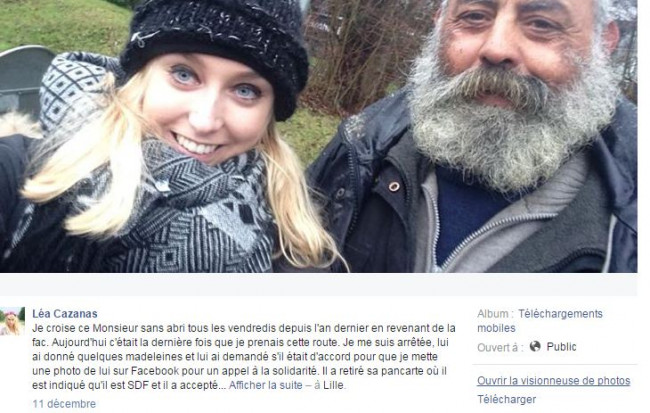The image size is (650, 413).
Task: Click the 11 décembre timestamp
Action: coord(64,403)
